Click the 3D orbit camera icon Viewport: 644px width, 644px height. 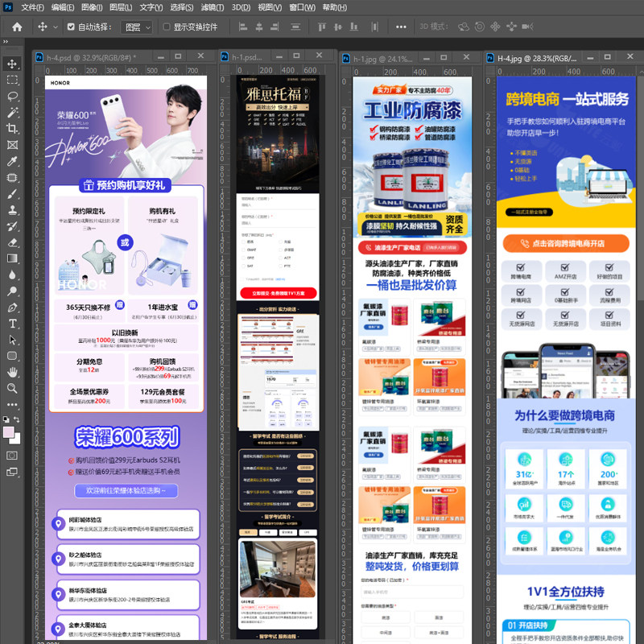point(464,27)
